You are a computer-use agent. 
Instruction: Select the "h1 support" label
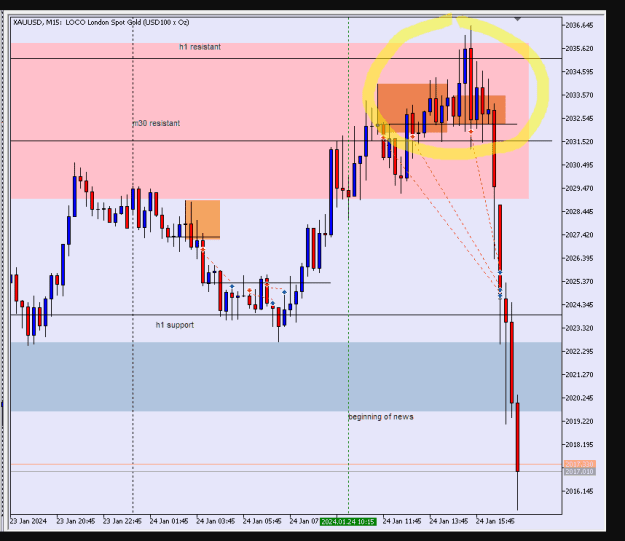click(175, 325)
